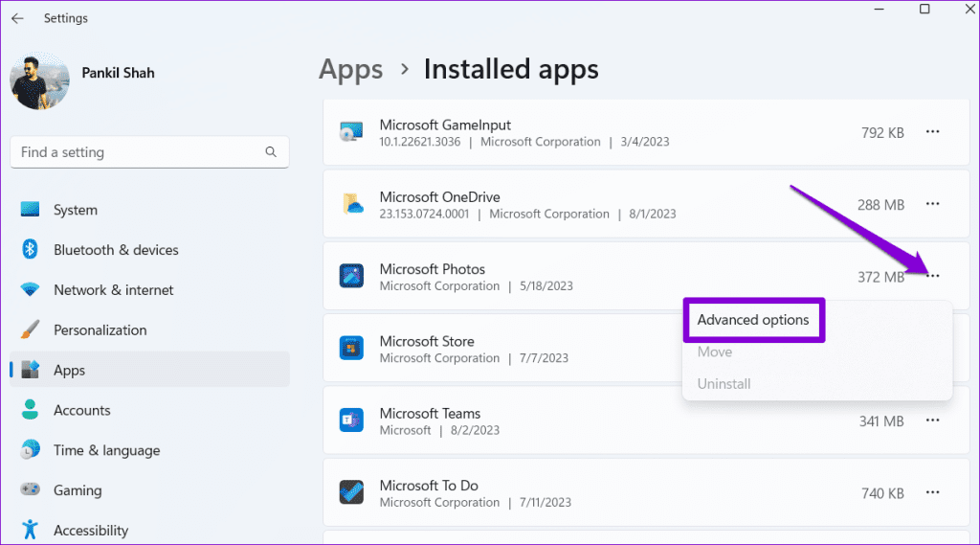
Task: Click version 23.153.0724.0001 text
Action: (x=424, y=214)
